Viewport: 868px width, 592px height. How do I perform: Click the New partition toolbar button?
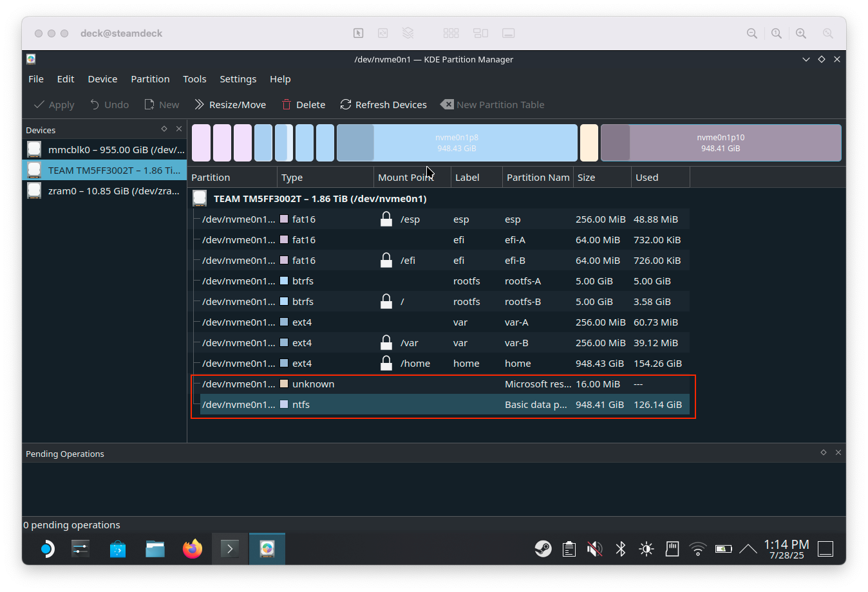[x=162, y=104]
